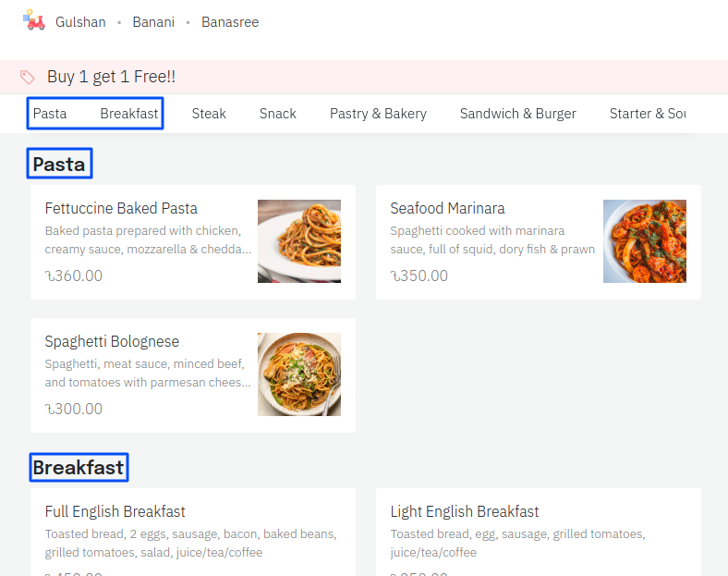Viewport: 728px width, 576px height.
Task: Choose the Banasree branch link
Action: click(x=230, y=22)
